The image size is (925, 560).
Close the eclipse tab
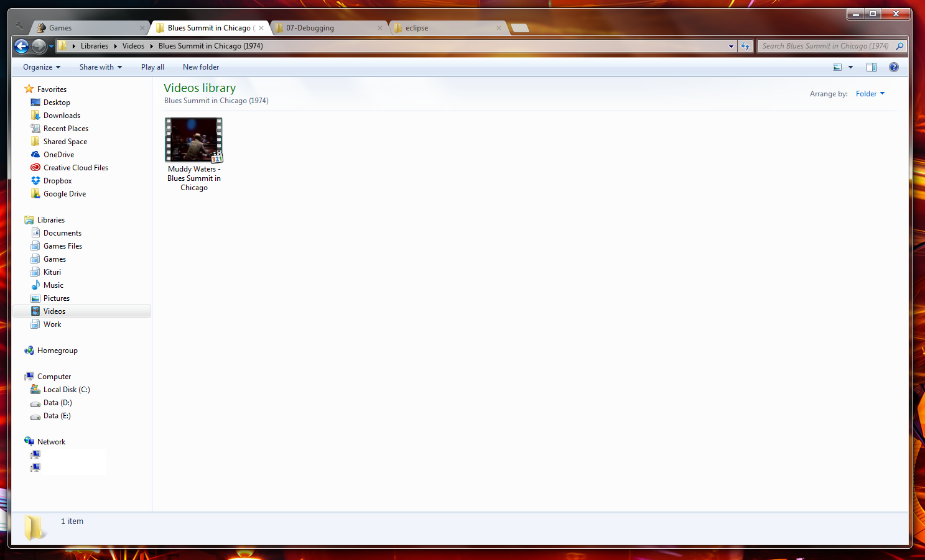tap(499, 28)
